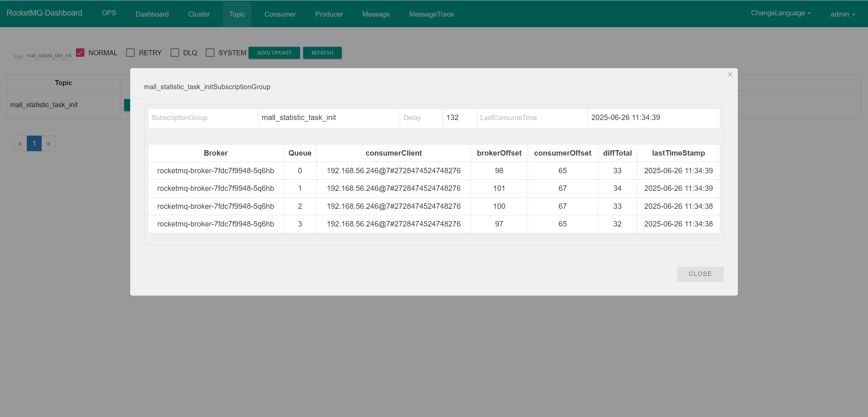Focus the Topic filter input field
The height and width of the screenshot is (417, 868).
[x=50, y=56]
